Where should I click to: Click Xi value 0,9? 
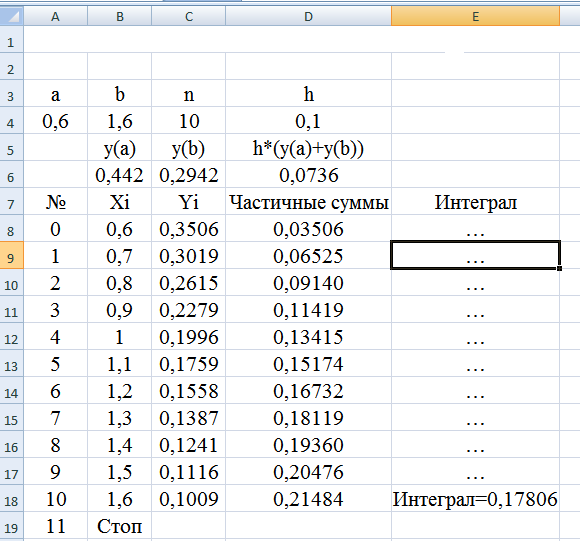pyautogui.click(x=119, y=310)
